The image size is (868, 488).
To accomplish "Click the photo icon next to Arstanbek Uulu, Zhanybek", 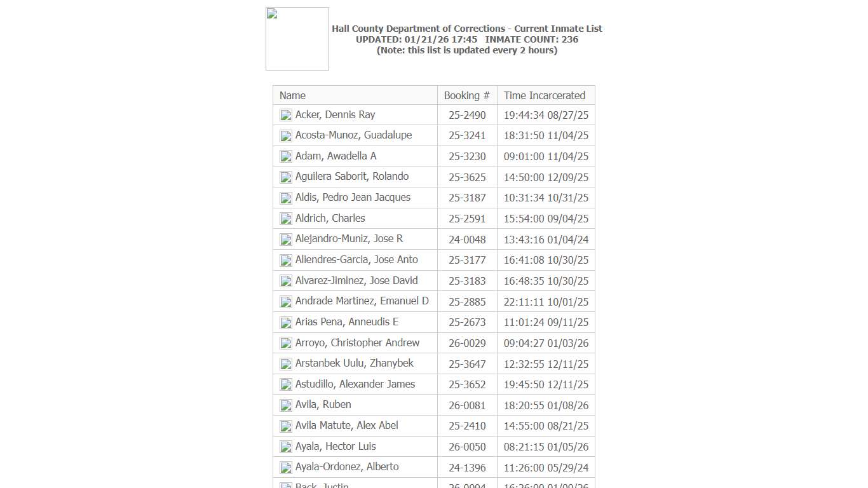I will click(x=285, y=363).
